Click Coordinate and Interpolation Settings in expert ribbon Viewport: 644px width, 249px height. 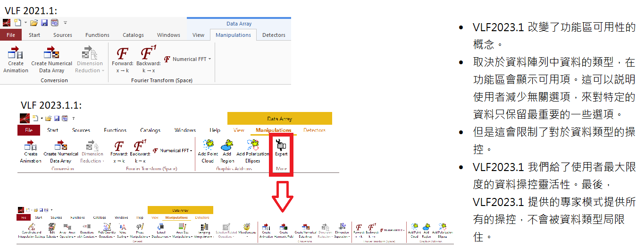pos(33,231)
